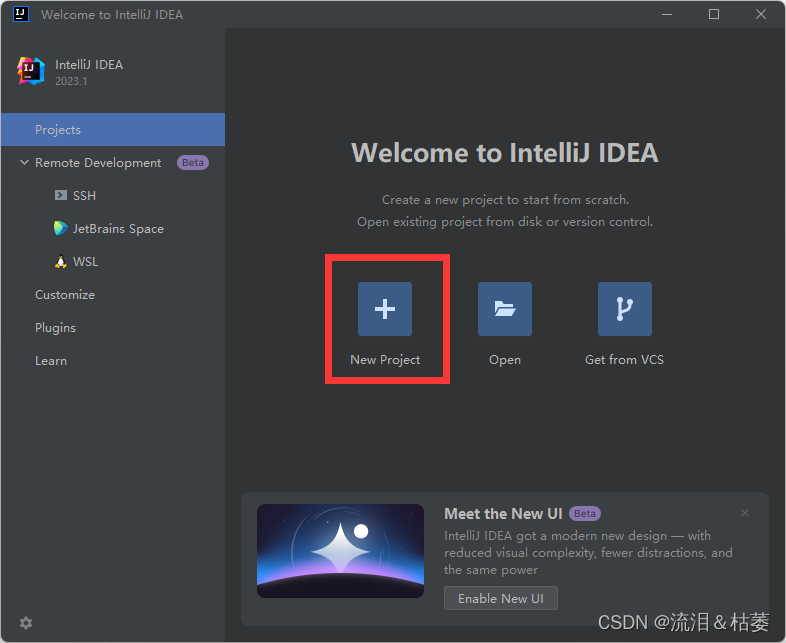The height and width of the screenshot is (643, 786).
Task: Open the Plugins section
Action: 55,328
